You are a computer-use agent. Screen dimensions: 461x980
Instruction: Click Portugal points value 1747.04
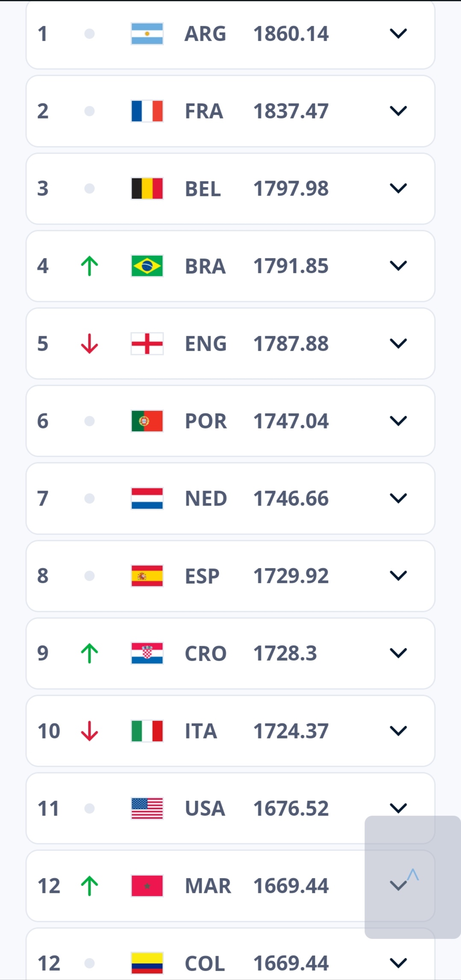pos(291,421)
